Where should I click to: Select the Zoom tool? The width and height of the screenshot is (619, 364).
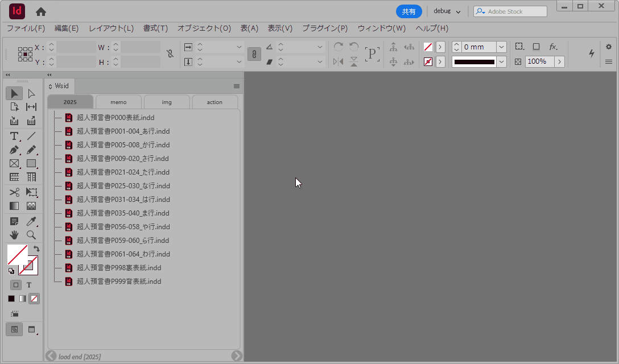coord(31,234)
